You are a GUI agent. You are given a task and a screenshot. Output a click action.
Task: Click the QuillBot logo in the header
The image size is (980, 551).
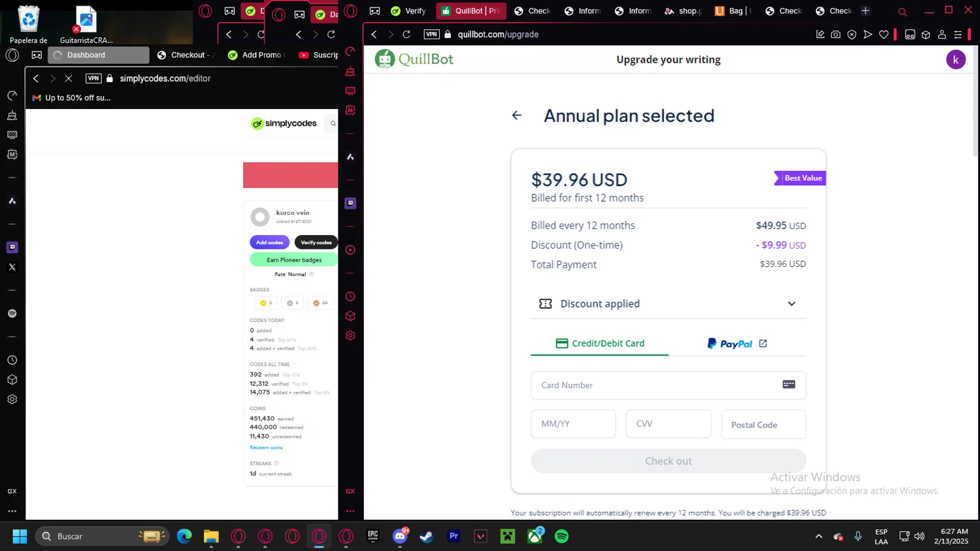click(x=414, y=59)
